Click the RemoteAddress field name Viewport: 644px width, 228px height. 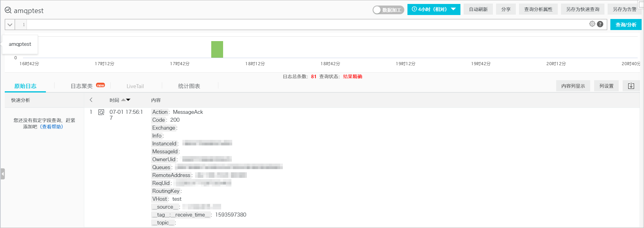(x=171, y=175)
